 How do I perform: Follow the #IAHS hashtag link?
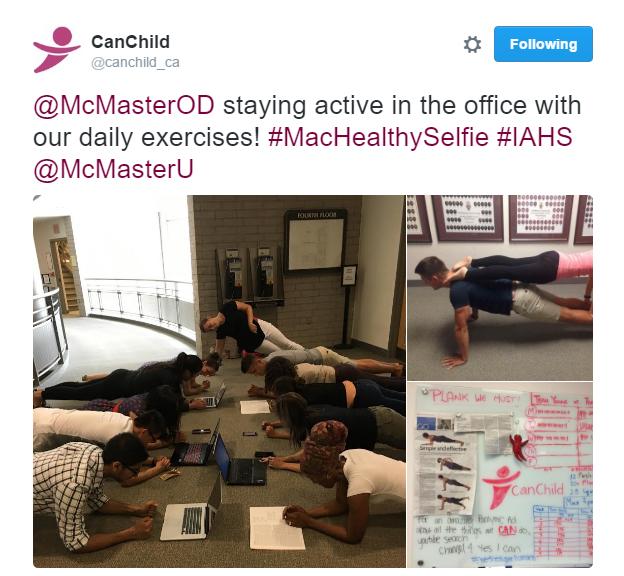pyautogui.click(x=534, y=137)
